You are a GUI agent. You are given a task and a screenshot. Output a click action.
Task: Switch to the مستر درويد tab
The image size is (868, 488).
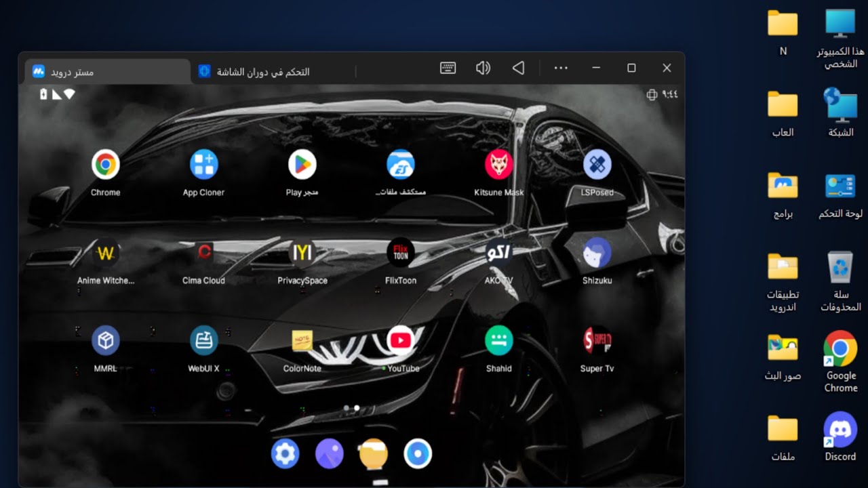pos(108,71)
